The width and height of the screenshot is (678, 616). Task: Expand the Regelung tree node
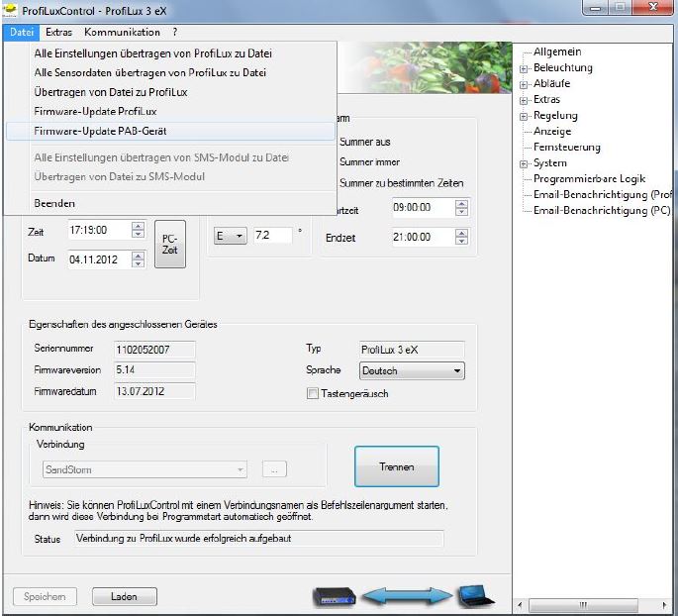[524, 116]
